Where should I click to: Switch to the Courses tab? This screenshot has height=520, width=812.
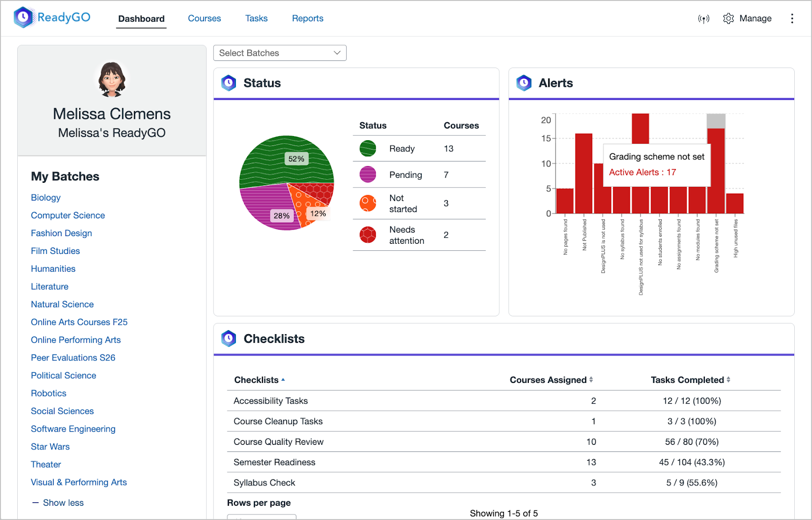pos(205,18)
